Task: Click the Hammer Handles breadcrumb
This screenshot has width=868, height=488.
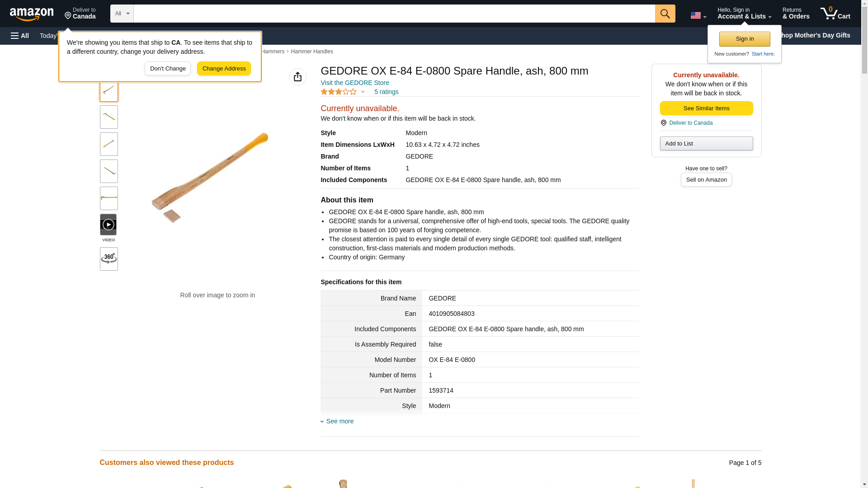Action: [x=311, y=52]
